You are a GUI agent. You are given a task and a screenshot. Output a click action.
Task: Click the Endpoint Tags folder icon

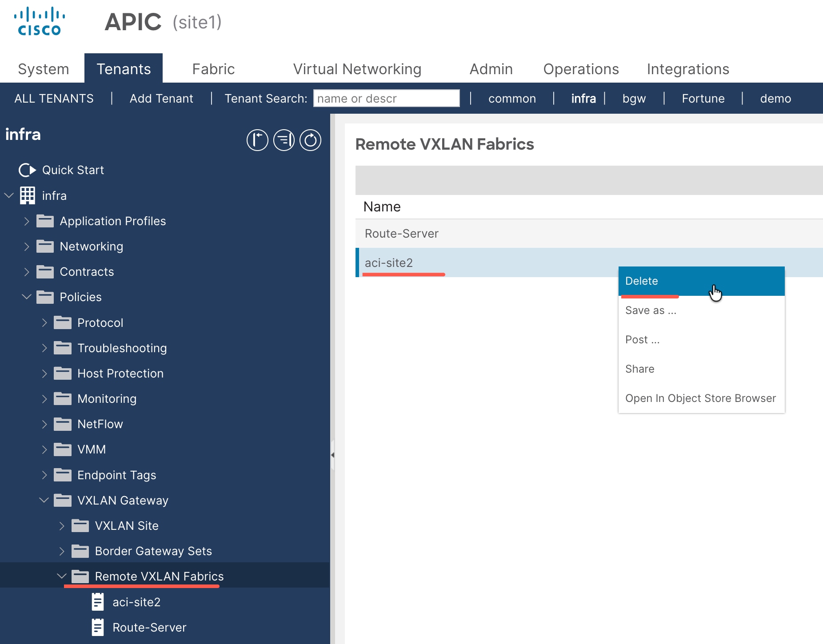pyautogui.click(x=63, y=475)
